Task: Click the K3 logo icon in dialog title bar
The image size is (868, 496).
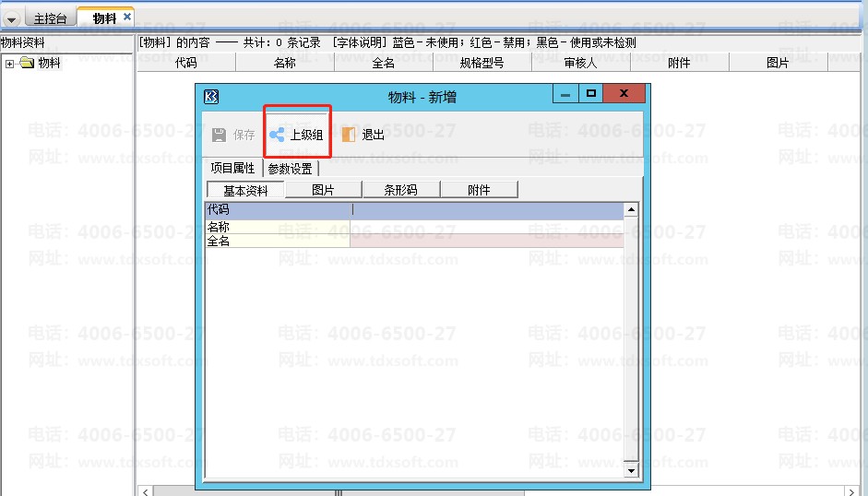Action: point(211,97)
